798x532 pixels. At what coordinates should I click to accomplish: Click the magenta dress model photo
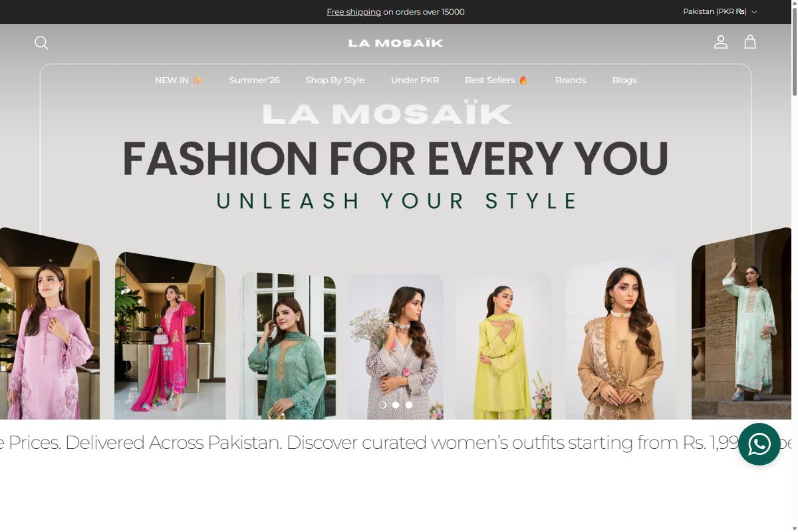tap(170, 336)
